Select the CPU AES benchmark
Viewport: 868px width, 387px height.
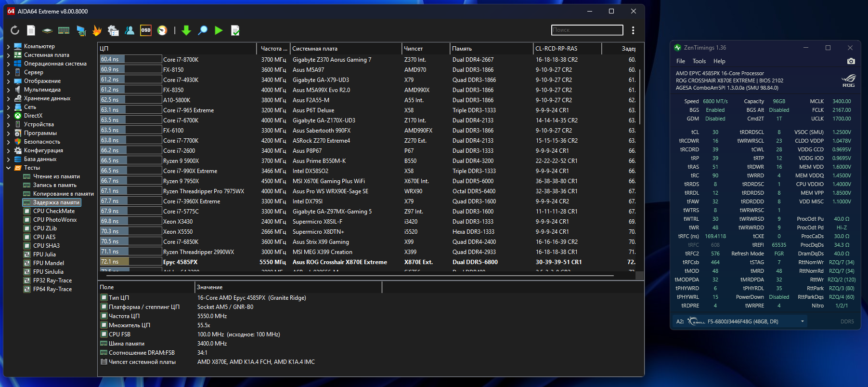[x=44, y=237]
